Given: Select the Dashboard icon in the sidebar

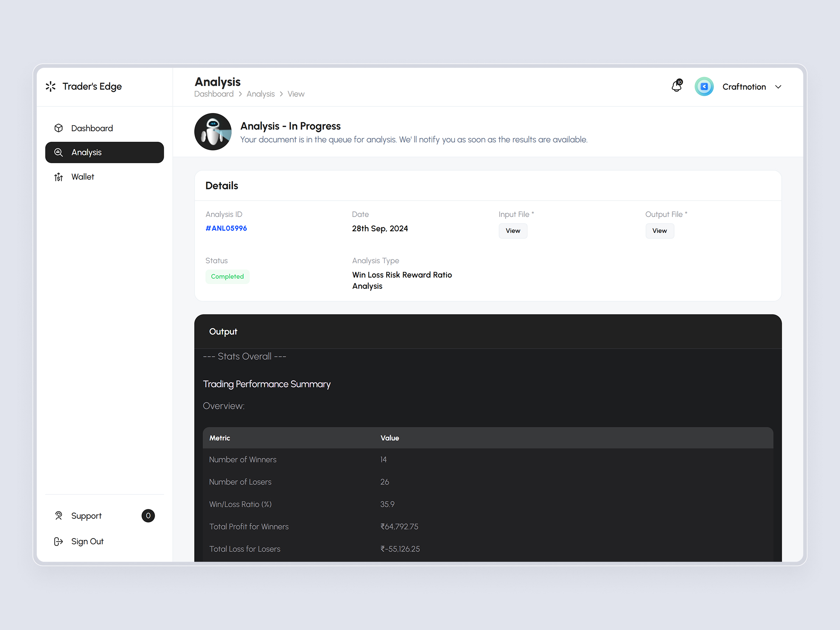Looking at the screenshot, I should (58, 128).
